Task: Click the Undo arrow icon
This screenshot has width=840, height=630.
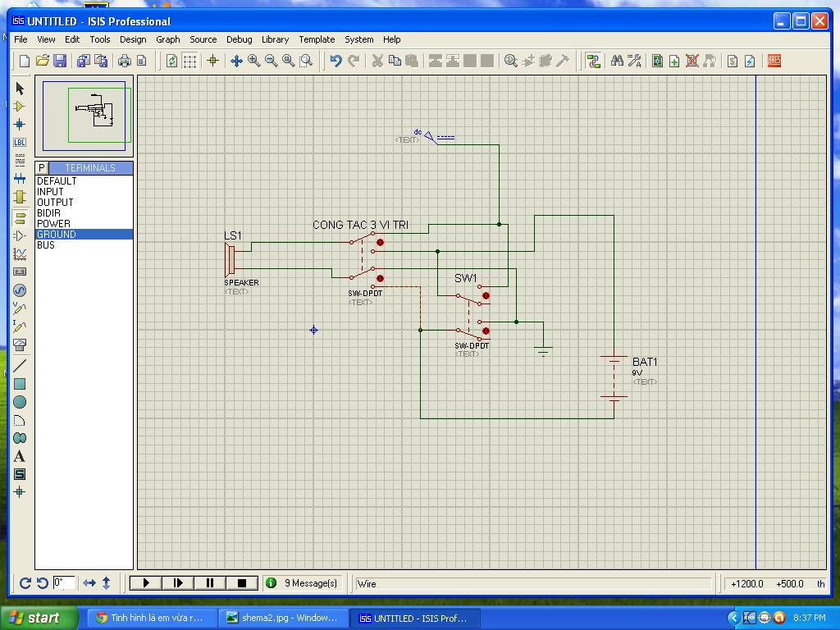Action: (336, 61)
